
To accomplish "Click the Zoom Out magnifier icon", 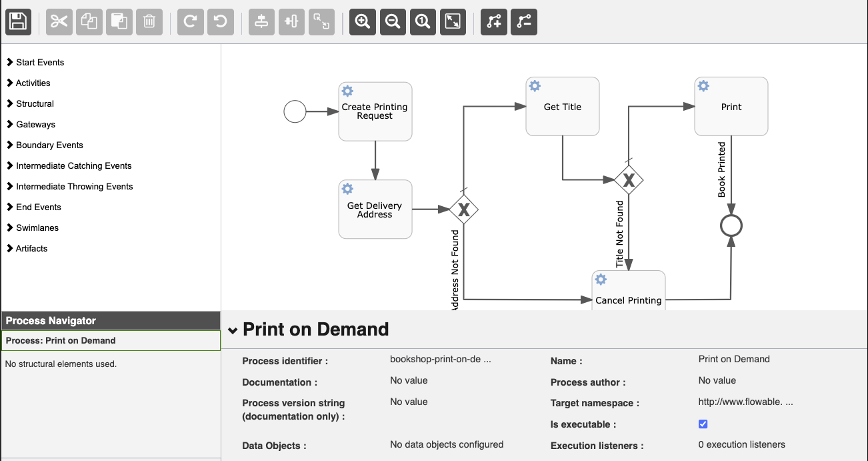I will point(393,21).
